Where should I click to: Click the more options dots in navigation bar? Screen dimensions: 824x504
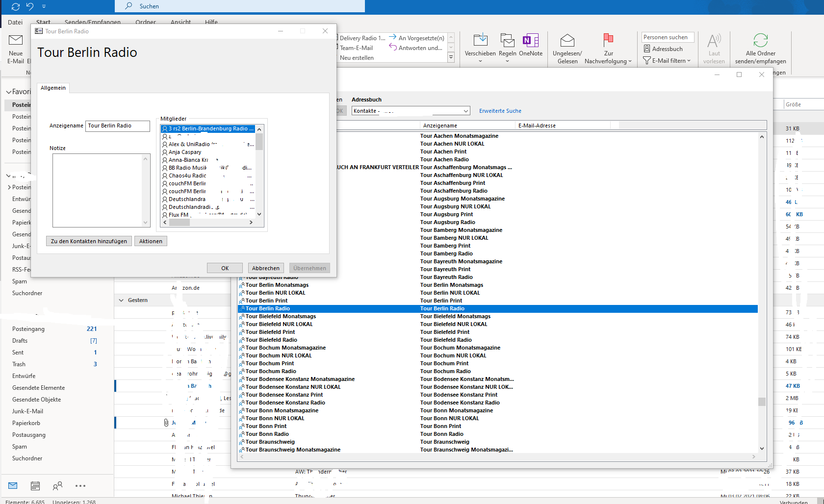[x=80, y=486]
